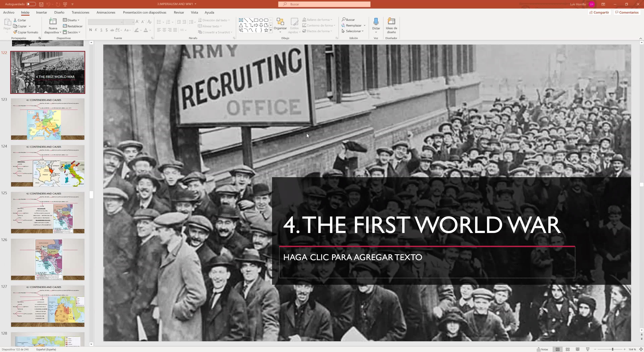The image size is (644, 352).
Task: Click the Dictar microphone icon
Action: (376, 21)
